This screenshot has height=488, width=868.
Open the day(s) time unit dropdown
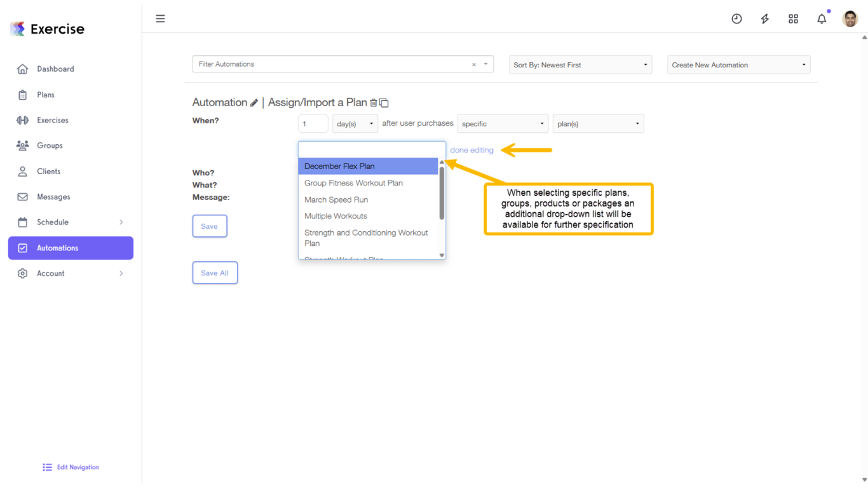tap(355, 123)
